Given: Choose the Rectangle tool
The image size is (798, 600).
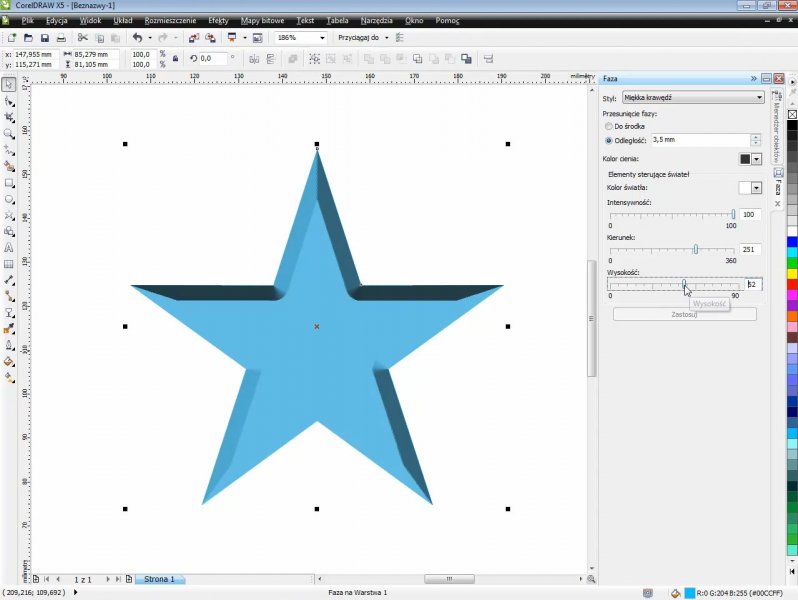Looking at the screenshot, I should 9,183.
